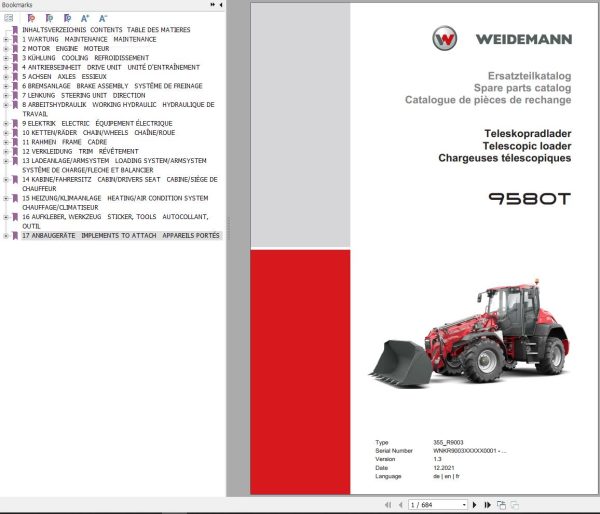Expand the 8 ARBEITSHYDRAULIK bookmark
Image resolution: width=600 pixels, height=514 pixels.
pos(6,105)
